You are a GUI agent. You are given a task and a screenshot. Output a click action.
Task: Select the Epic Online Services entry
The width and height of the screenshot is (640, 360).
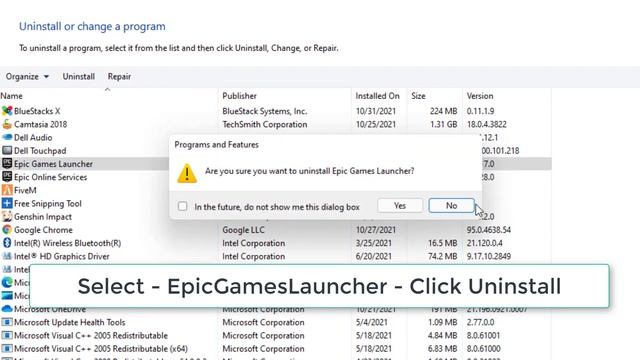point(51,177)
